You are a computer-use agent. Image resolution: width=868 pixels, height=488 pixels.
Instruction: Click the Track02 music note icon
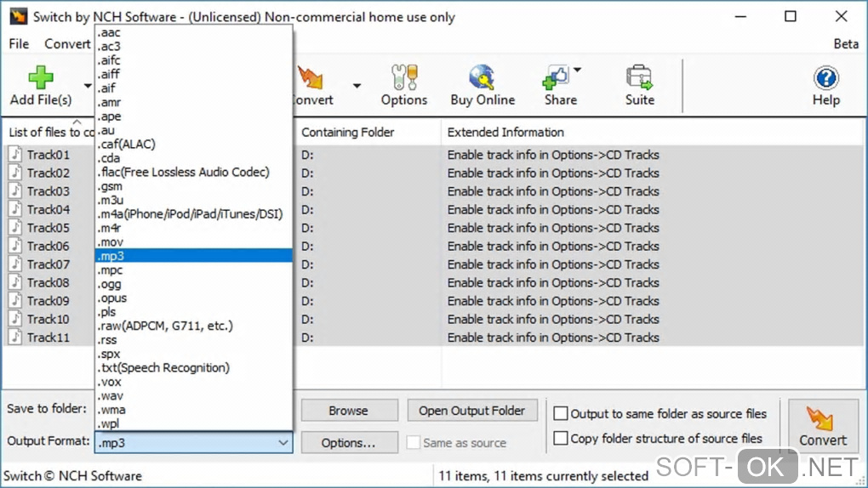coord(15,173)
